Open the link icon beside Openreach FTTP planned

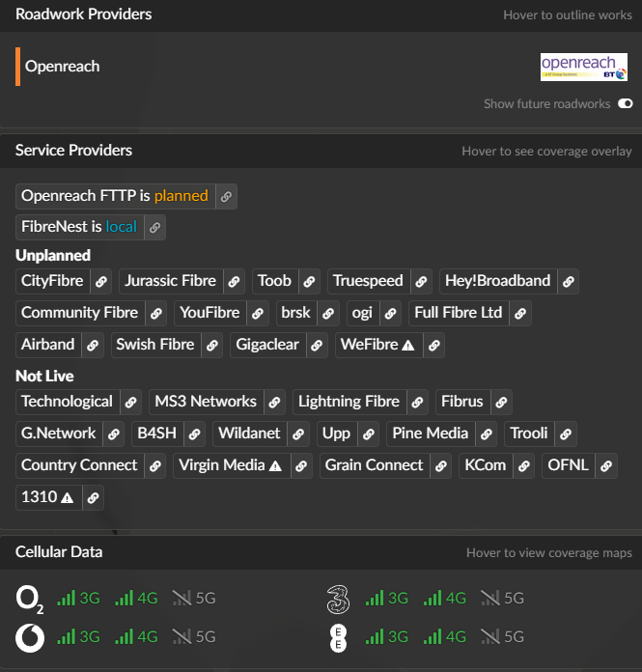click(226, 197)
